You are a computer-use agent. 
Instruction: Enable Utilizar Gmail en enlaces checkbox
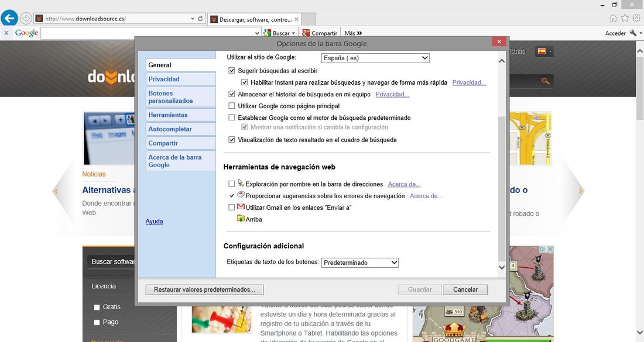click(232, 207)
